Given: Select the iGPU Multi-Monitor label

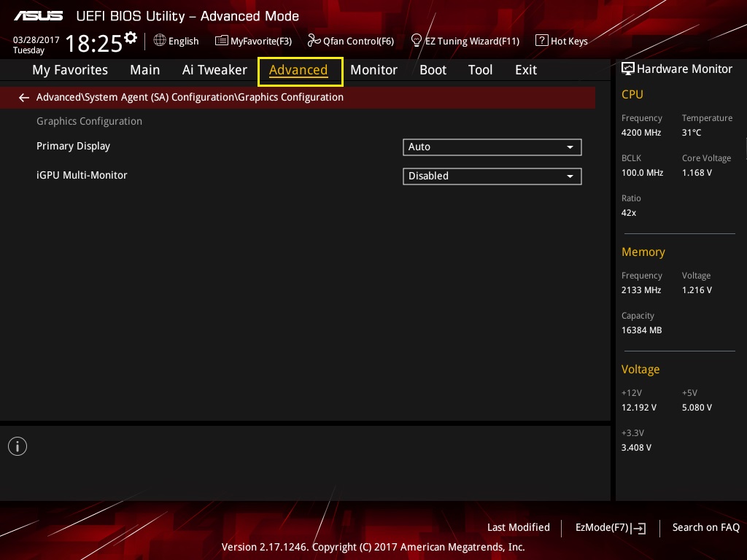Looking at the screenshot, I should click(x=82, y=175).
